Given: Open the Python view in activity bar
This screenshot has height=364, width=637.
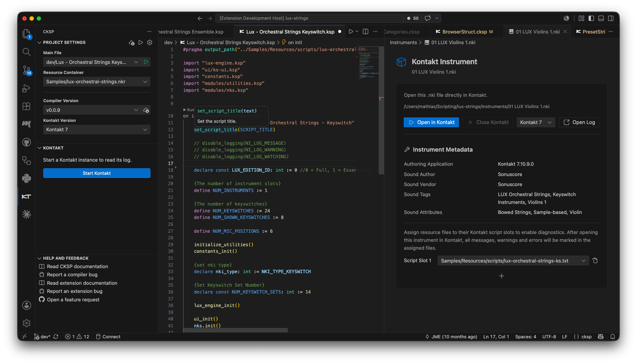Looking at the screenshot, I should 27,178.
